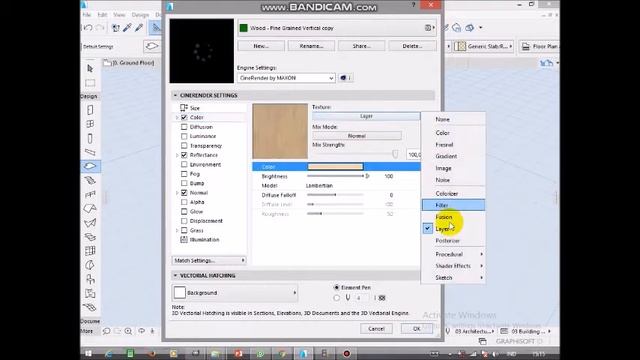The height and width of the screenshot is (360, 640).
Task: Open the Normal mix mode dropdown
Action: 357,136
